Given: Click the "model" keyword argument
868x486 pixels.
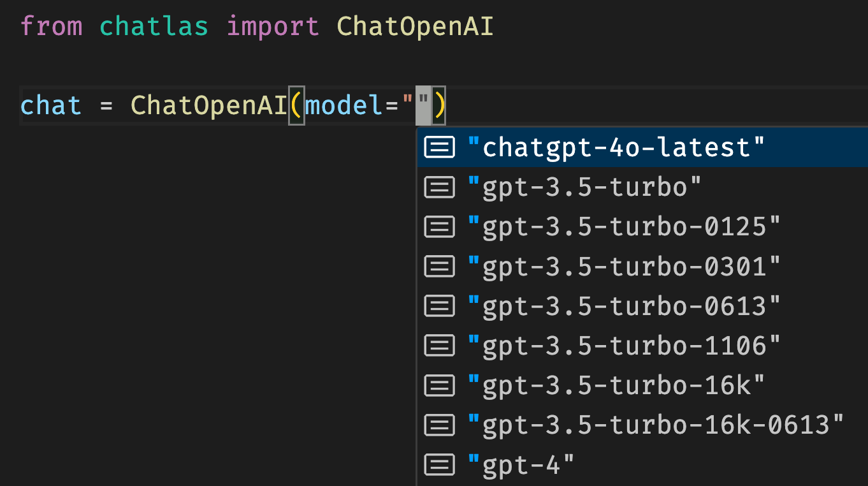Looking at the screenshot, I should click(x=344, y=105).
